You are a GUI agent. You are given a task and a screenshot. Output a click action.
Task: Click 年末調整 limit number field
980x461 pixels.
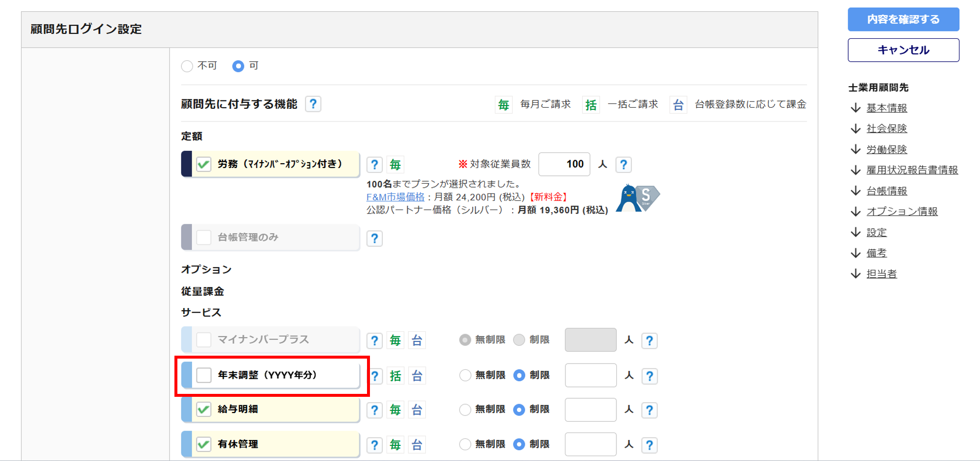click(x=590, y=375)
